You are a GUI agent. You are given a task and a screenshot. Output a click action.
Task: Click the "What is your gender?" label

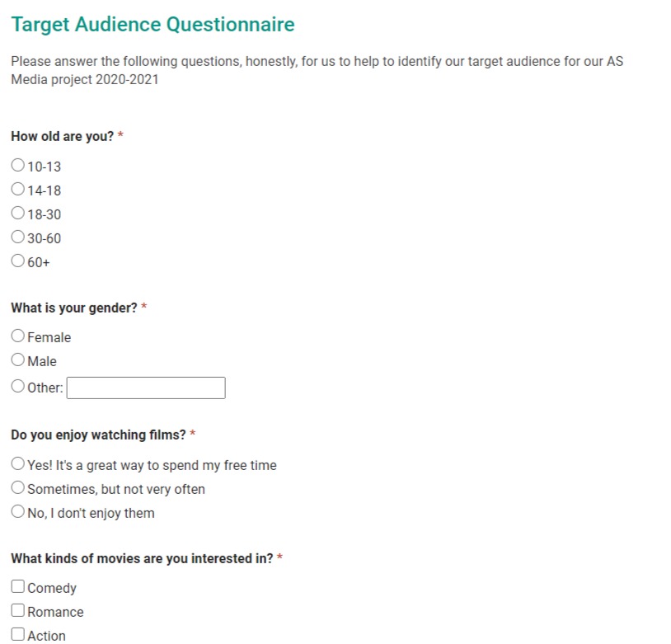(74, 308)
